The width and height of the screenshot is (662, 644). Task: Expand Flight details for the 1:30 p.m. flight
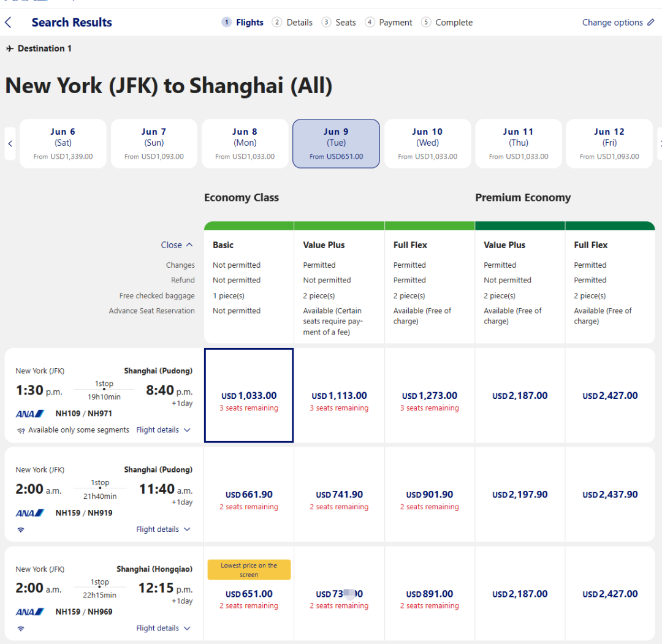[x=163, y=430]
